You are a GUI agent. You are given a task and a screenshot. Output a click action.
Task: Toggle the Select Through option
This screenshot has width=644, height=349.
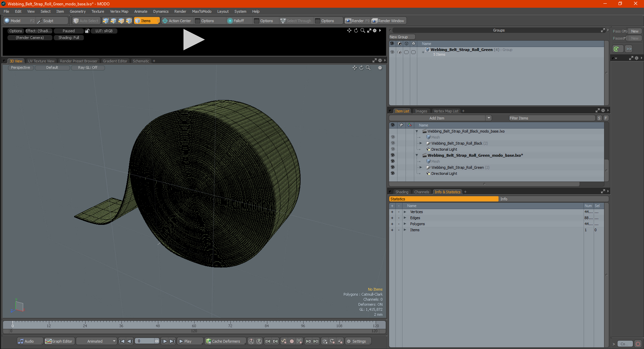click(x=296, y=21)
